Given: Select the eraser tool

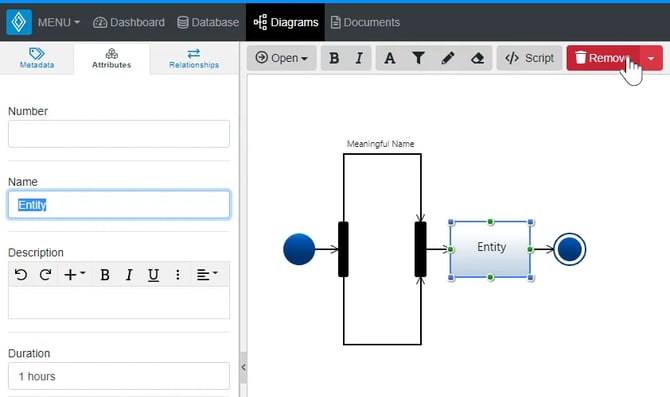Looking at the screenshot, I should click(x=477, y=58).
